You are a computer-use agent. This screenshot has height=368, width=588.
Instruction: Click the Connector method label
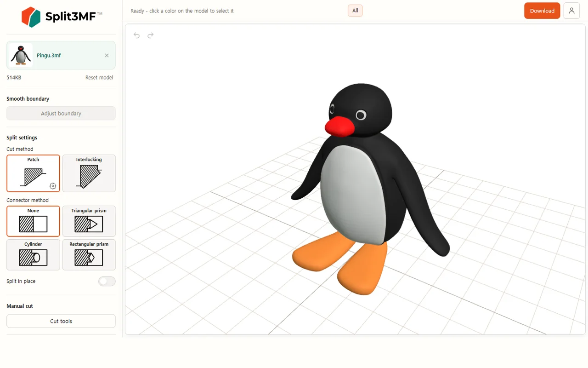(x=28, y=200)
